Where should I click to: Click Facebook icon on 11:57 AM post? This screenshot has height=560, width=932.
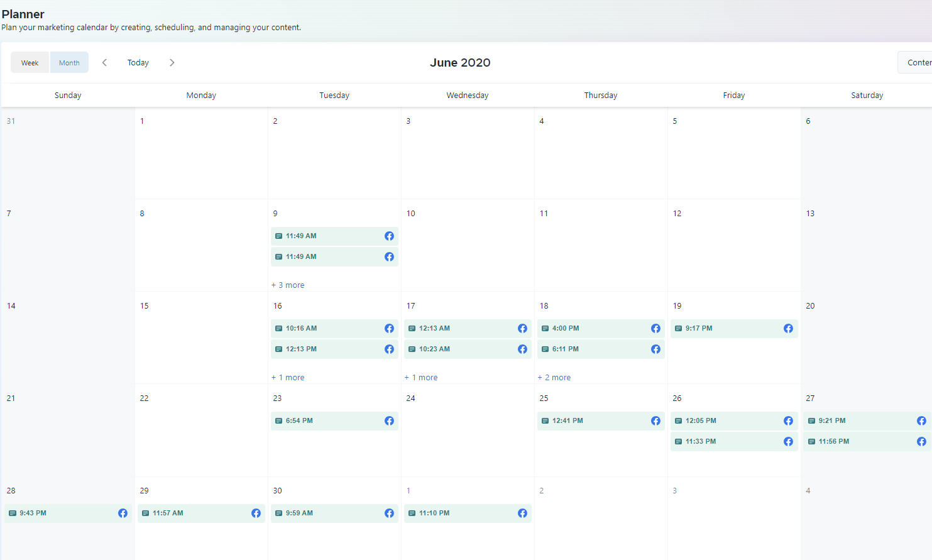(x=256, y=513)
